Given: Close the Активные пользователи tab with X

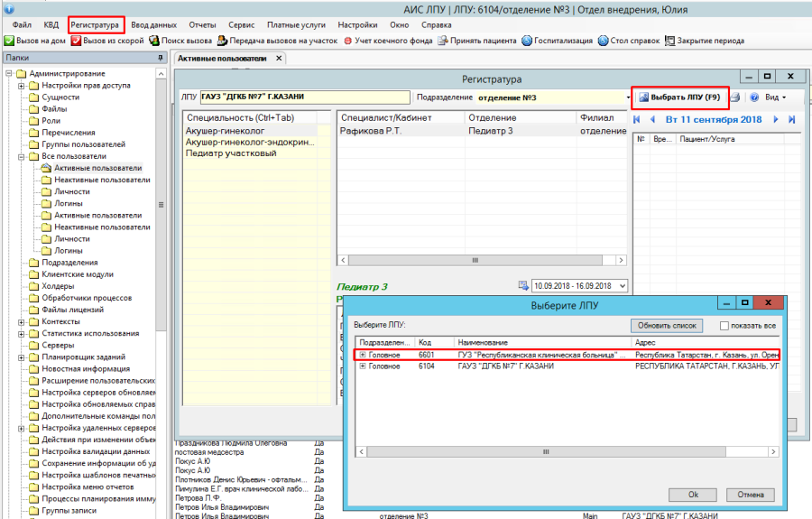Looking at the screenshot, I should point(279,58).
